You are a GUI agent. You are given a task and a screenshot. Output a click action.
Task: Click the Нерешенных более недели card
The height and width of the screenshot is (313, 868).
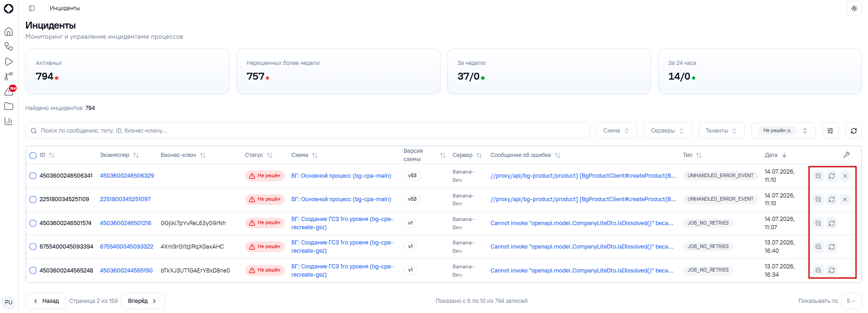point(338,71)
